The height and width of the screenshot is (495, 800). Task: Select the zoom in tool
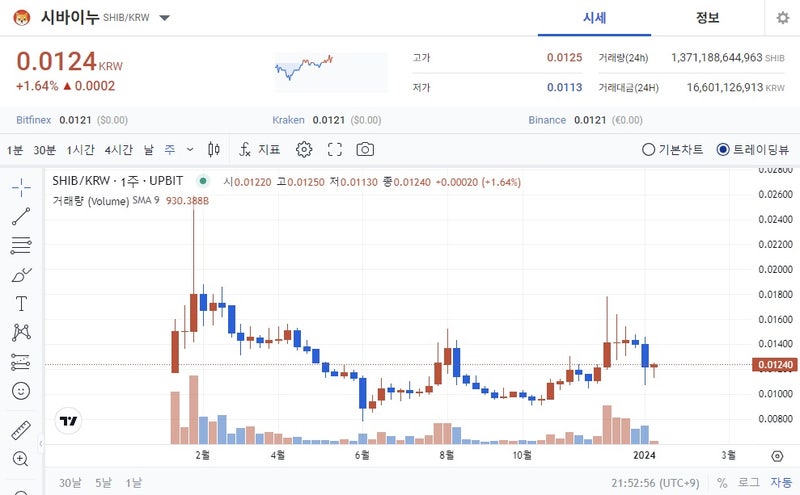pyautogui.click(x=21, y=459)
